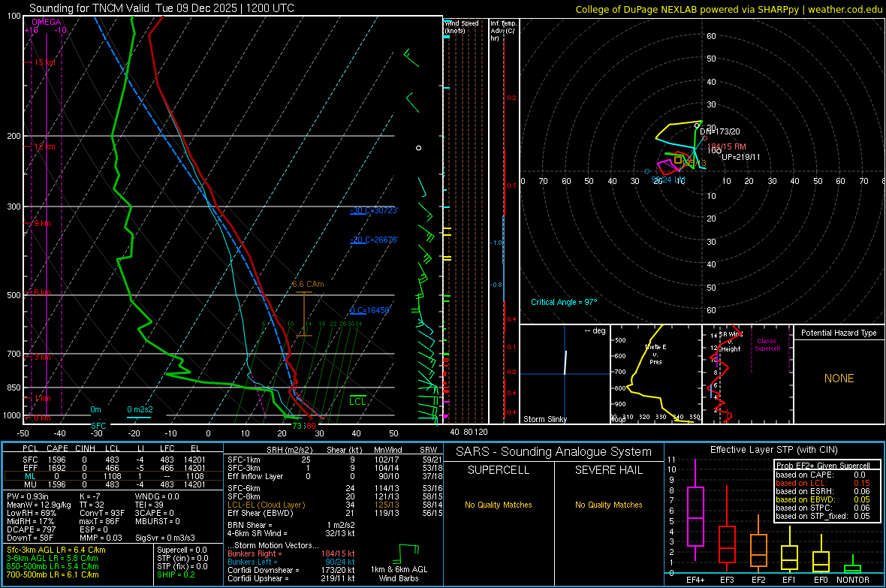
Task: Click '850-500mb LR = 5.4 C/km'
Action: (x=53, y=566)
